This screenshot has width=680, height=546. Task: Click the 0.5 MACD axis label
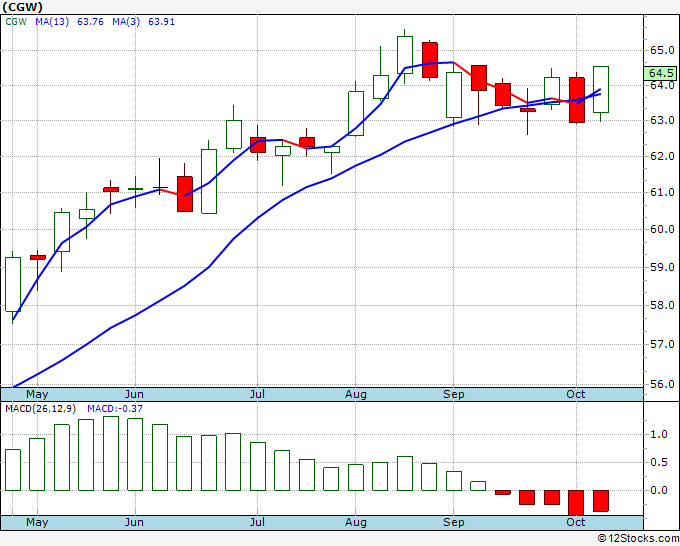pos(659,462)
